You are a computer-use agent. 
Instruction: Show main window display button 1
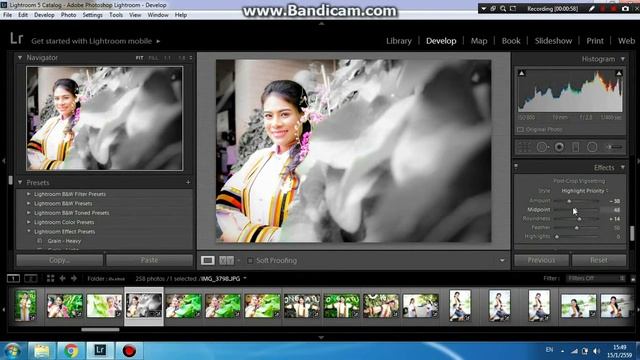(13, 278)
